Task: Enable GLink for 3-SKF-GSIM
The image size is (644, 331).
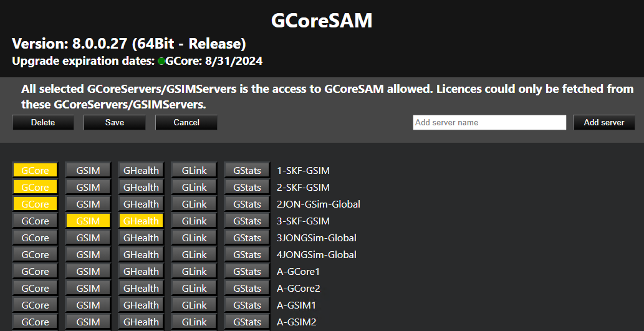Action: [194, 221]
